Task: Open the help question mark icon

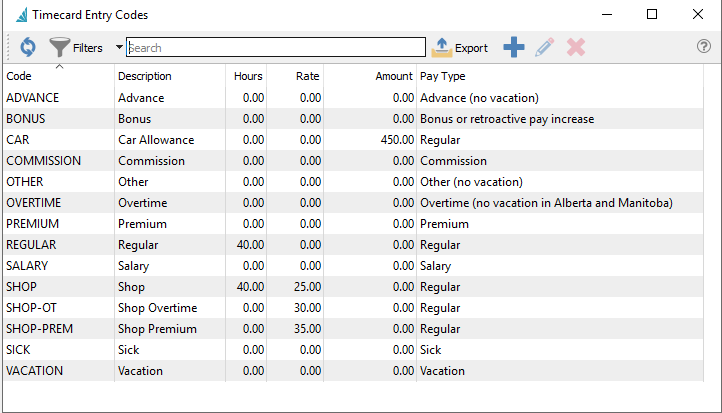Action: 703,47
